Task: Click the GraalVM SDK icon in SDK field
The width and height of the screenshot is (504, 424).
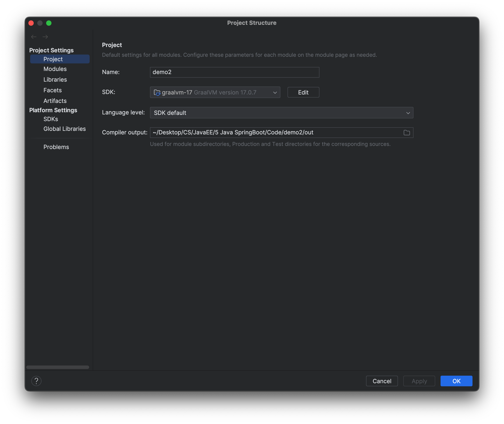Action: point(157,92)
